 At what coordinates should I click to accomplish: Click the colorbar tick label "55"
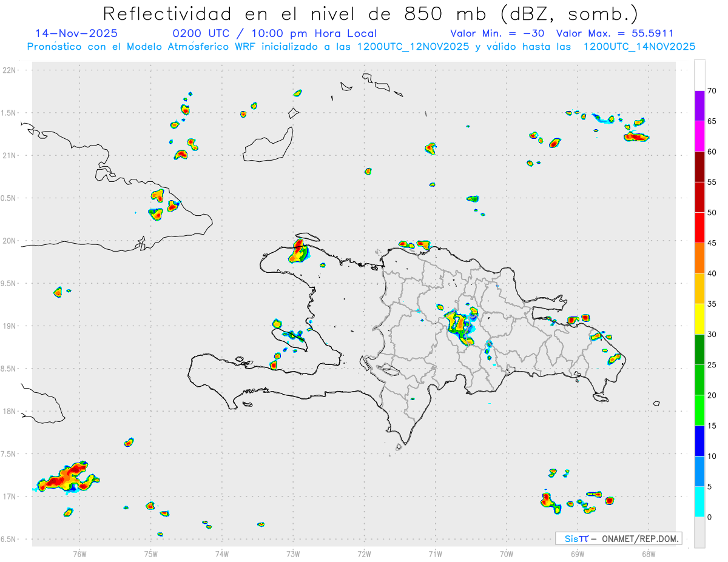(x=712, y=182)
